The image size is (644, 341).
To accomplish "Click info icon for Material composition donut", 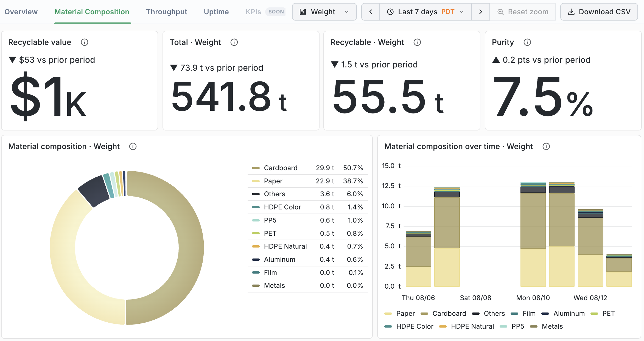I will [133, 146].
